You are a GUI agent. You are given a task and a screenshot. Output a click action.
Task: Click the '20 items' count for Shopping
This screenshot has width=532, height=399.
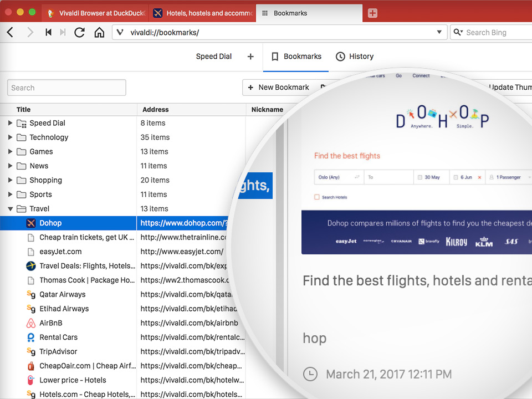coord(155,180)
